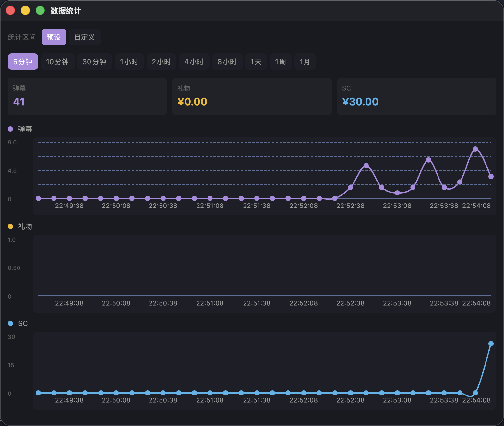Click the yellow 礼物 legend dot
The width and height of the screenshot is (504, 426).
tap(10, 226)
